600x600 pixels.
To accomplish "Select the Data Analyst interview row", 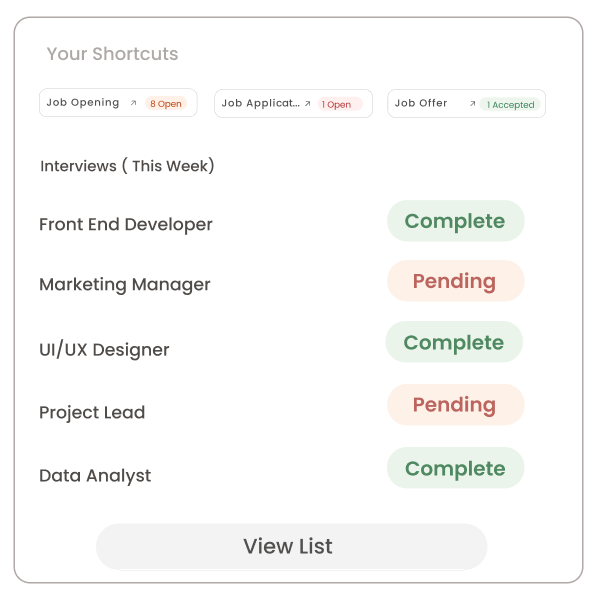I will [x=95, y=476].
